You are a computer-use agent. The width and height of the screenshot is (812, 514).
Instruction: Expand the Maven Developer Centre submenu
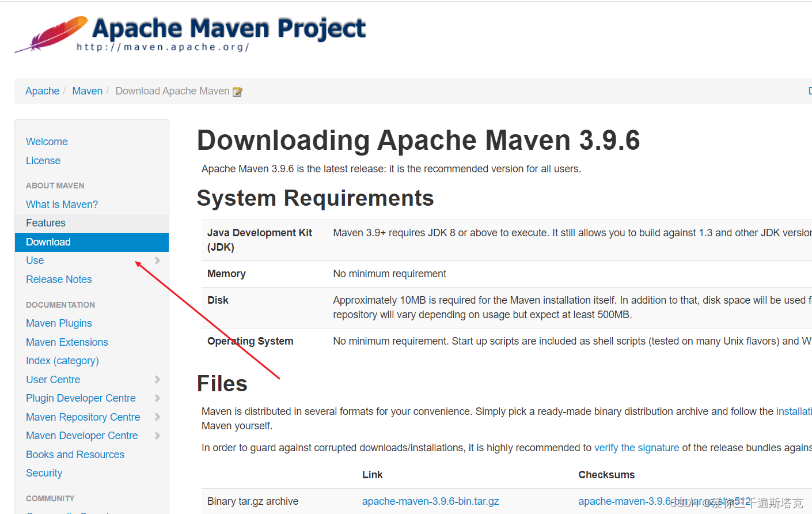tap(157, 435)
